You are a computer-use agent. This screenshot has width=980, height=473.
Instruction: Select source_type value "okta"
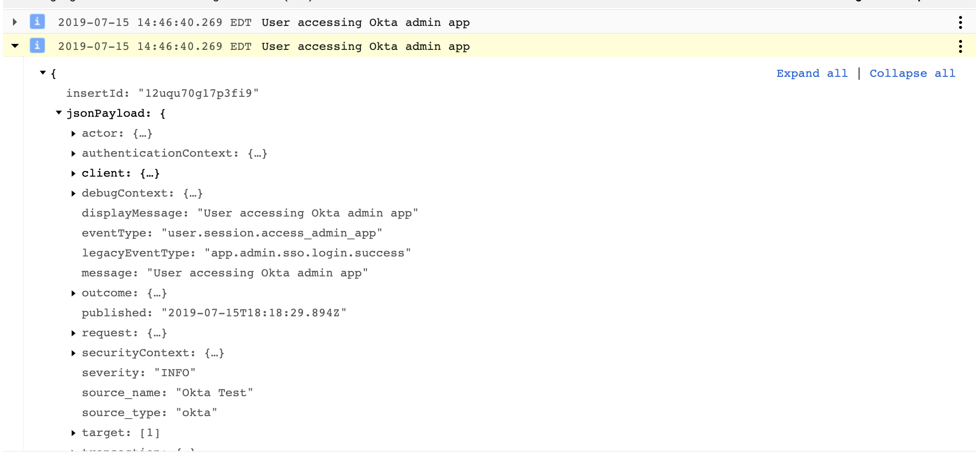coord(196,413)
